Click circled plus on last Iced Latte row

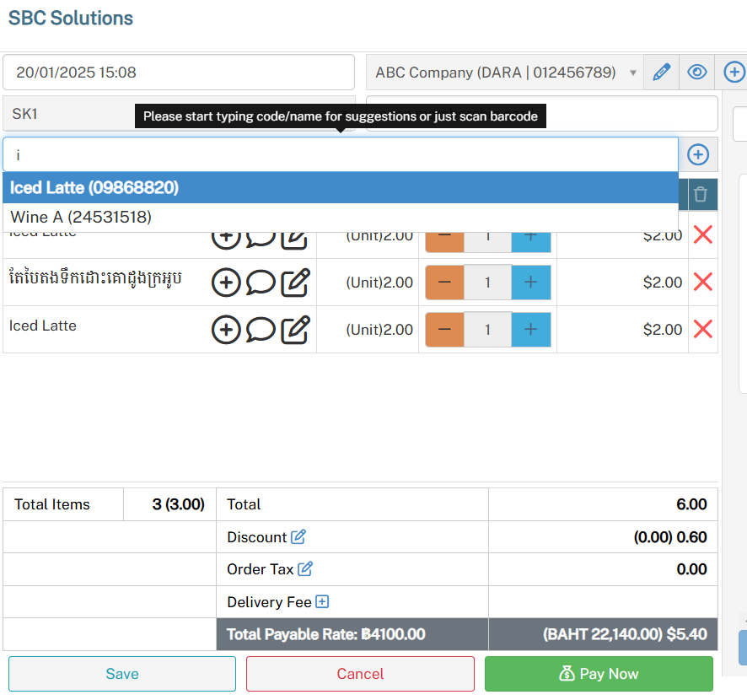click(225, 330)
